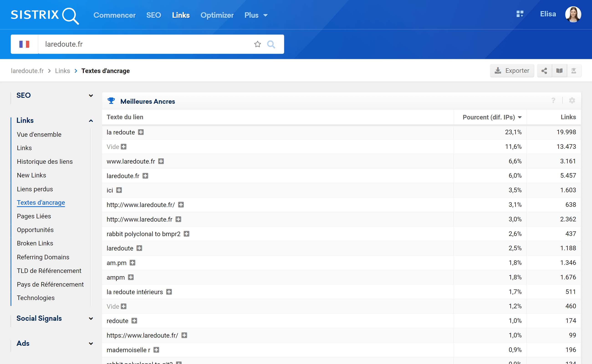Select the French flag country selector
The width and height of the screenshot is (592, 364).
coord(24,44)
